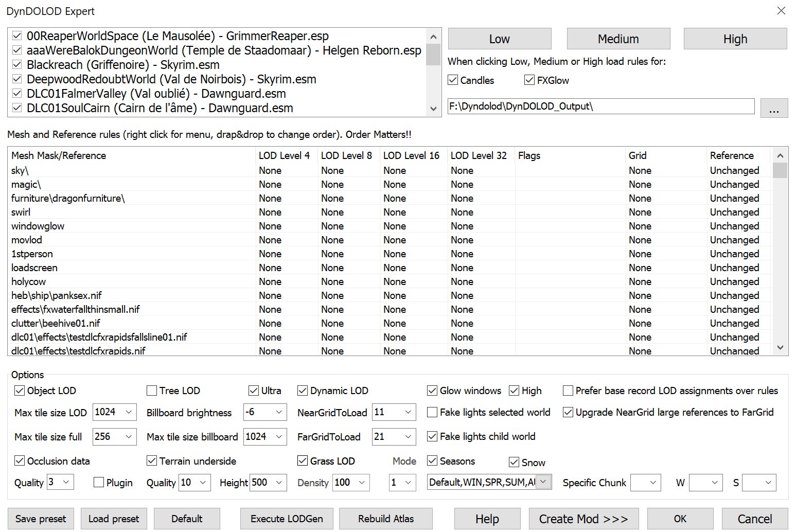
Task: Load the Low preset rules
Action: tap(499, 39)
